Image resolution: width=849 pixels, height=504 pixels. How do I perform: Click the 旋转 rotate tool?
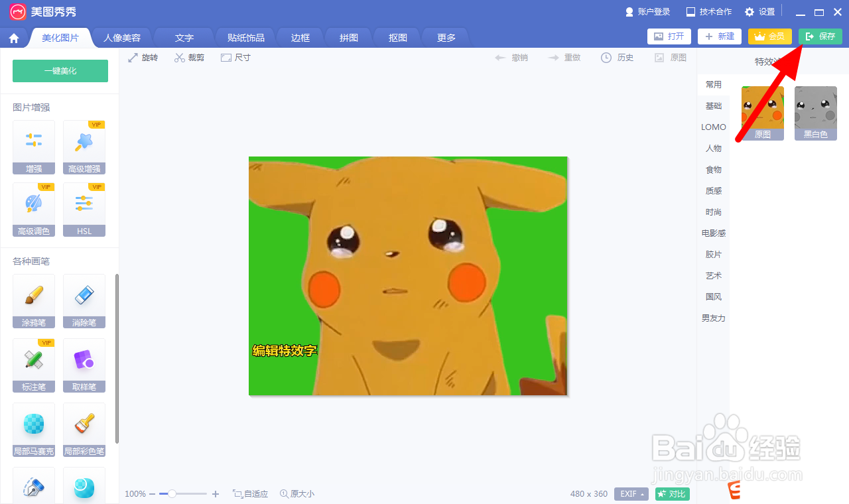[143, 57]
